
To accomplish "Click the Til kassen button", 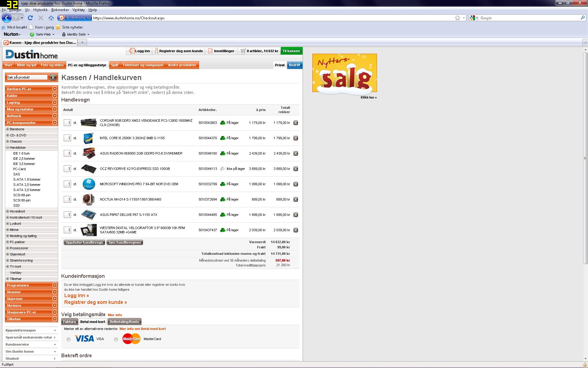I will (291, 51).
